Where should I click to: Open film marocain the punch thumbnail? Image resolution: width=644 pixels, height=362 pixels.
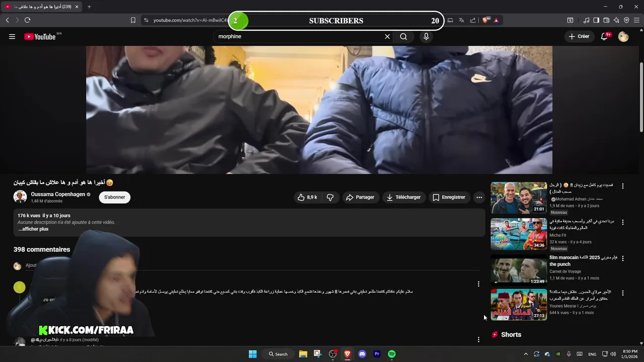519,270
